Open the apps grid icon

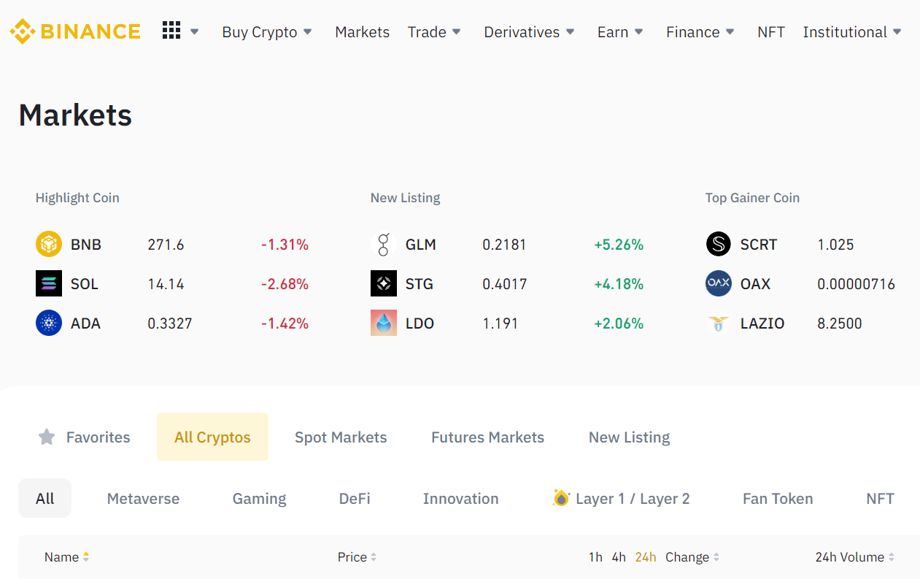pos(171,31)
